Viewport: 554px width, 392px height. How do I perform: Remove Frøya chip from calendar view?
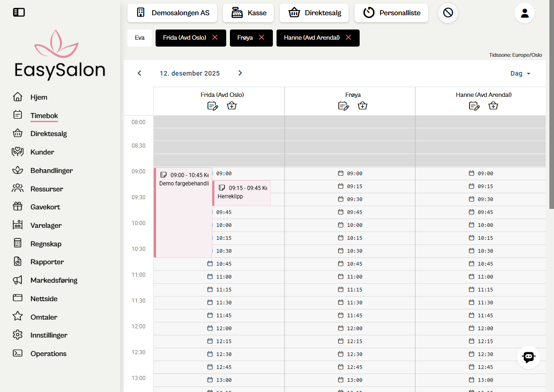pyautogui.click(x=262, y=38)
